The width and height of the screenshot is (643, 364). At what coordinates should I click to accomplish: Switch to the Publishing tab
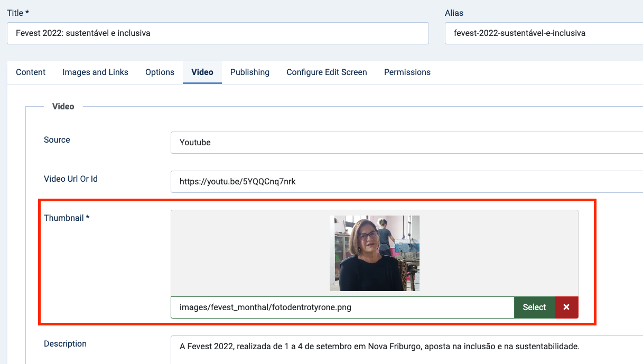coord(250,72)
